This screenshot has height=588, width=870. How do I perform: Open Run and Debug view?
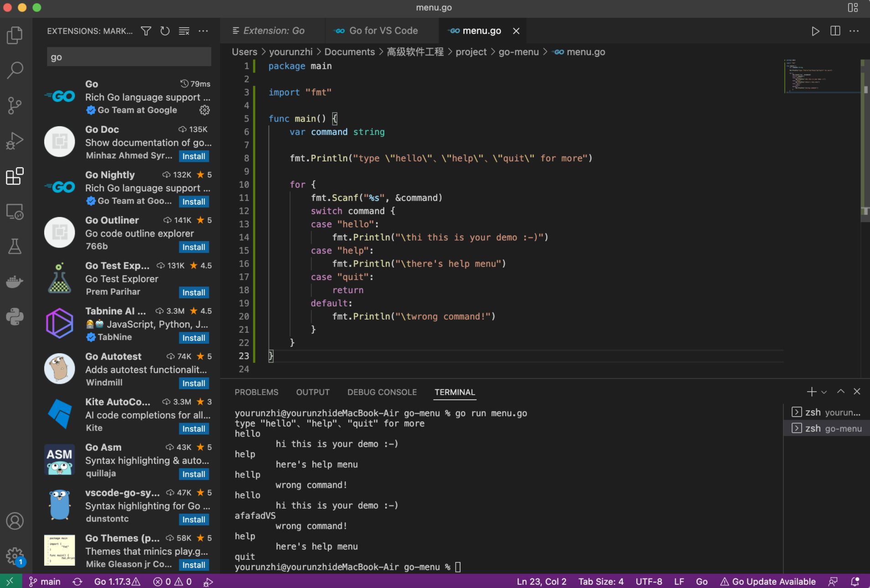click(15, 140)
